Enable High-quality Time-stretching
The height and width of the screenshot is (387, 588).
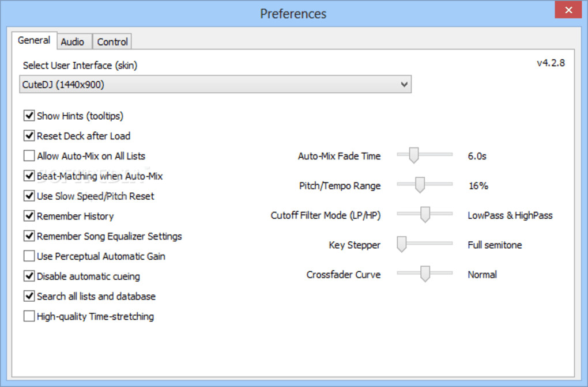point(29,316)
